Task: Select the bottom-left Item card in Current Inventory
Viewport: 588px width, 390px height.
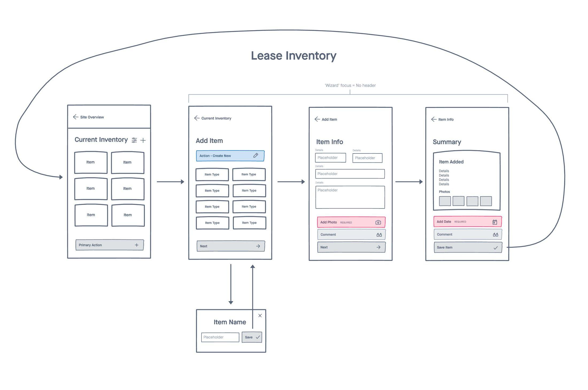Action: (x=91, y=215)
